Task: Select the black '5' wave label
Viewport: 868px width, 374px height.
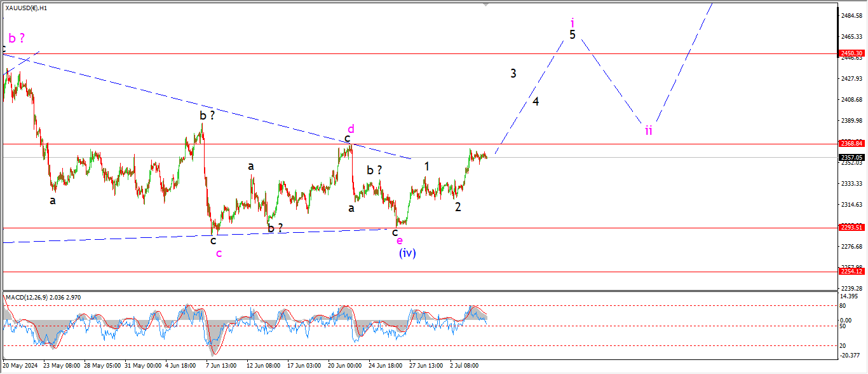Action: tap(573, 35)
